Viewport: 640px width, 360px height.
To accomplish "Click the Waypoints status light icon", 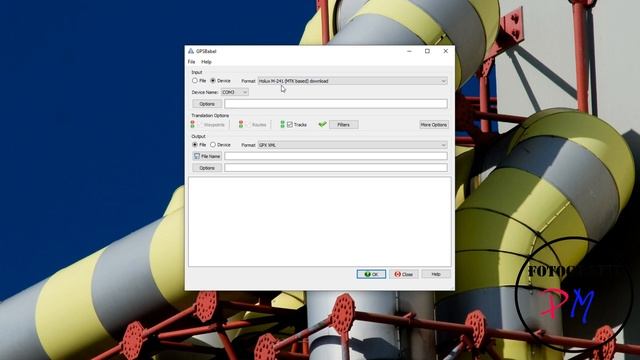I will [x=193, y=124].
